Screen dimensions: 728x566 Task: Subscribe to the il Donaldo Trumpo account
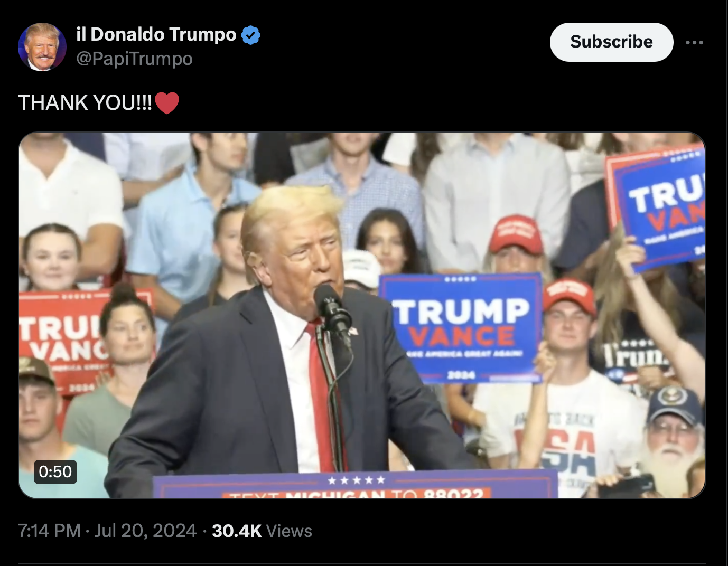click(x=611, y=42)
